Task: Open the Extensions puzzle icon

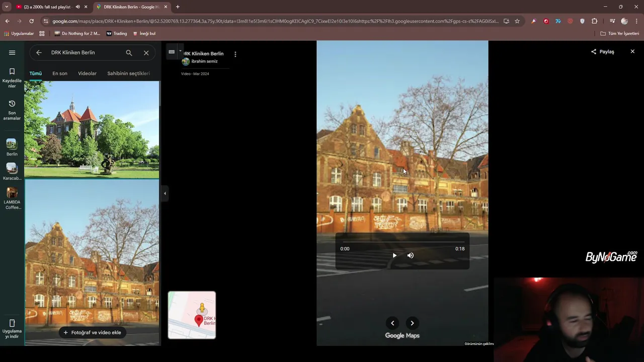Action: click(x=594, y=21)
